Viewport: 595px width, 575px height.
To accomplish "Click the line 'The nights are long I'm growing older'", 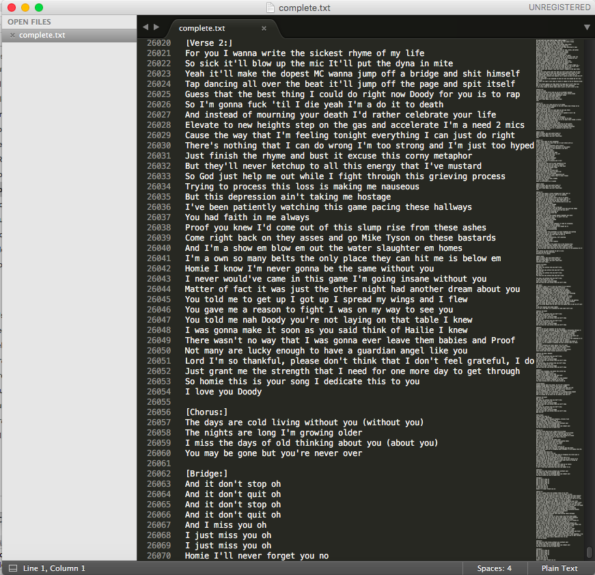I will (x=274, y=433).
